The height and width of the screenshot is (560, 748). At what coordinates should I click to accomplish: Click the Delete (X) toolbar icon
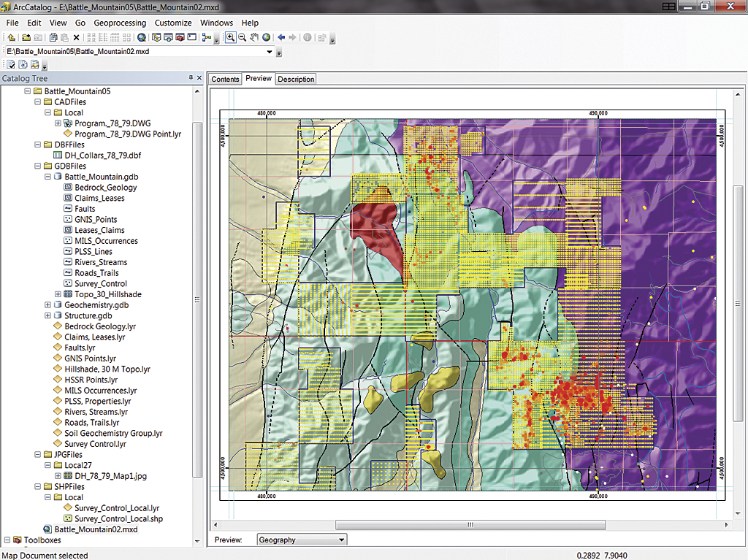tap(76, 38)
